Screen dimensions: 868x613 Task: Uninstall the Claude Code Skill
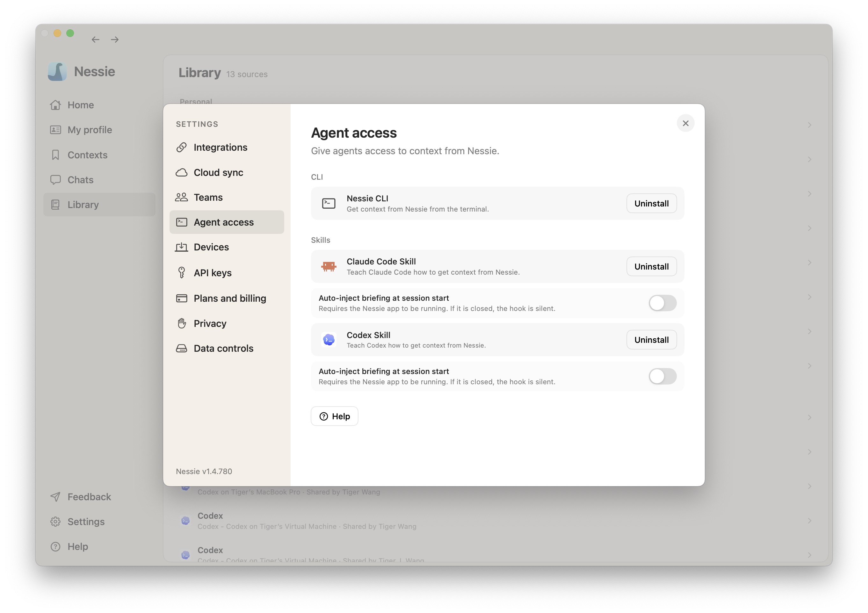651,266
